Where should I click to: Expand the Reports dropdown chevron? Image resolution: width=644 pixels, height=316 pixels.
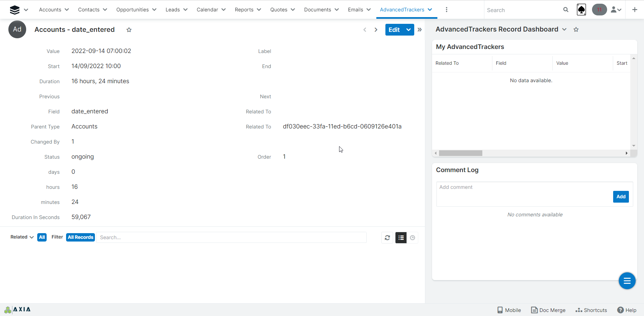[259, 10]
